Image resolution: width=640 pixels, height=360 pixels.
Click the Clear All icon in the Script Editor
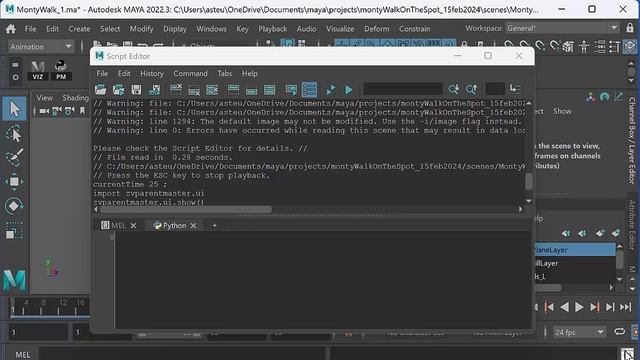coord(212,89)
